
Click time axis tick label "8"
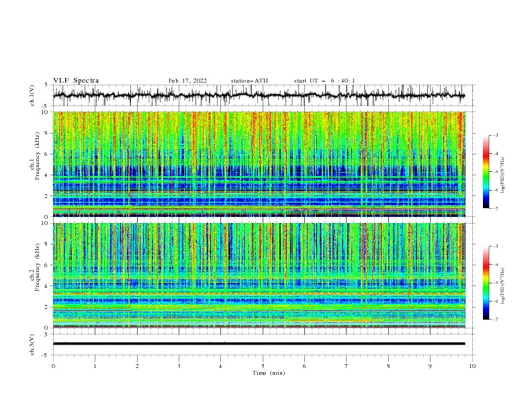tap(388, 366)
